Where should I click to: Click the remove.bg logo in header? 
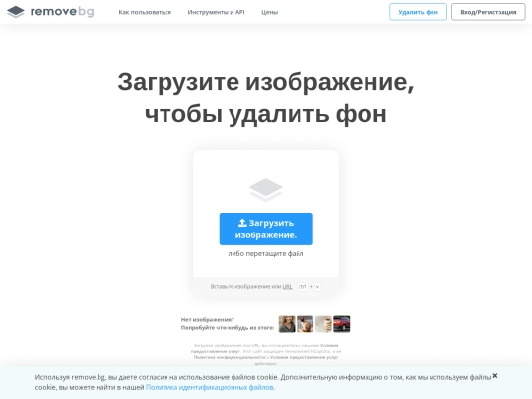(x=50, y=12)
